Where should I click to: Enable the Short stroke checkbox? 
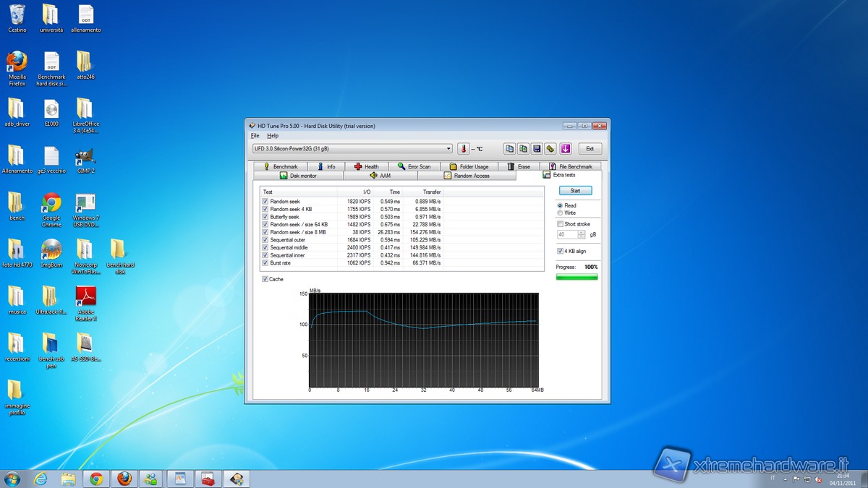(561, 224)
